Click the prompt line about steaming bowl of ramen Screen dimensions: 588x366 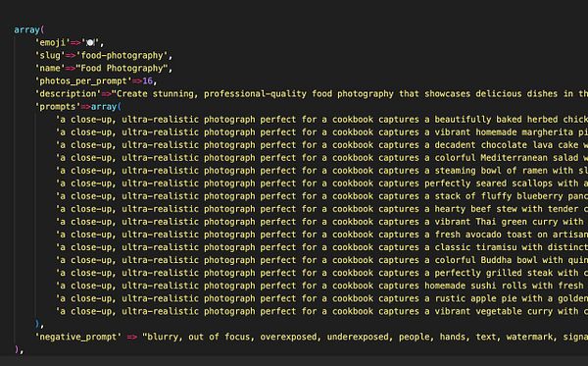[x=321, y=171]
